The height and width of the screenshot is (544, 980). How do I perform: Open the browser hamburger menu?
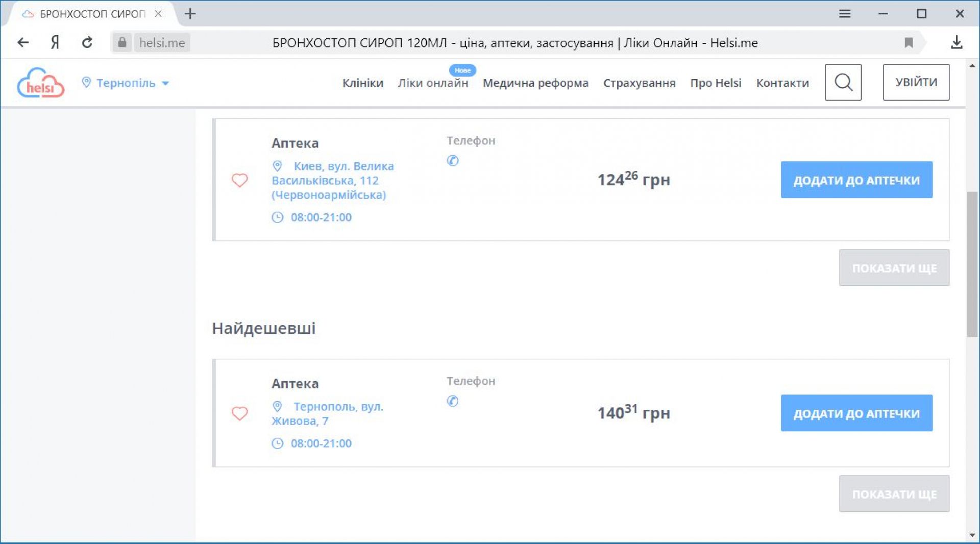(845, 14)
